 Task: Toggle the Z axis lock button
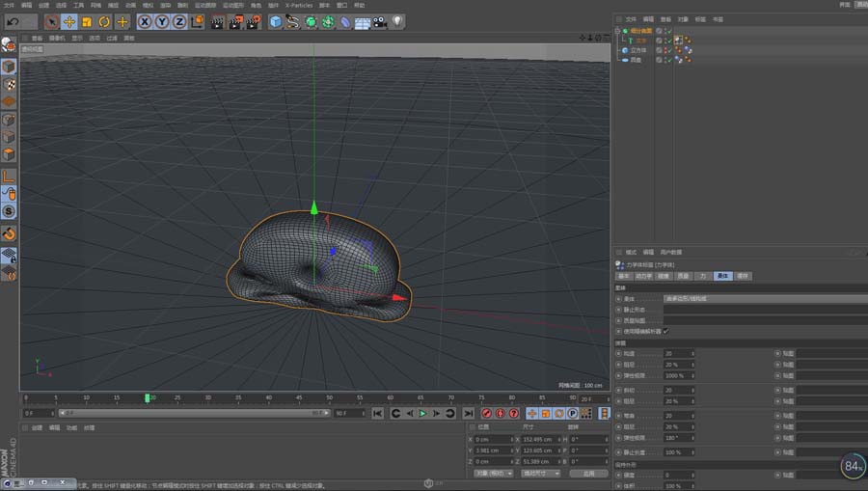[179, 21]
